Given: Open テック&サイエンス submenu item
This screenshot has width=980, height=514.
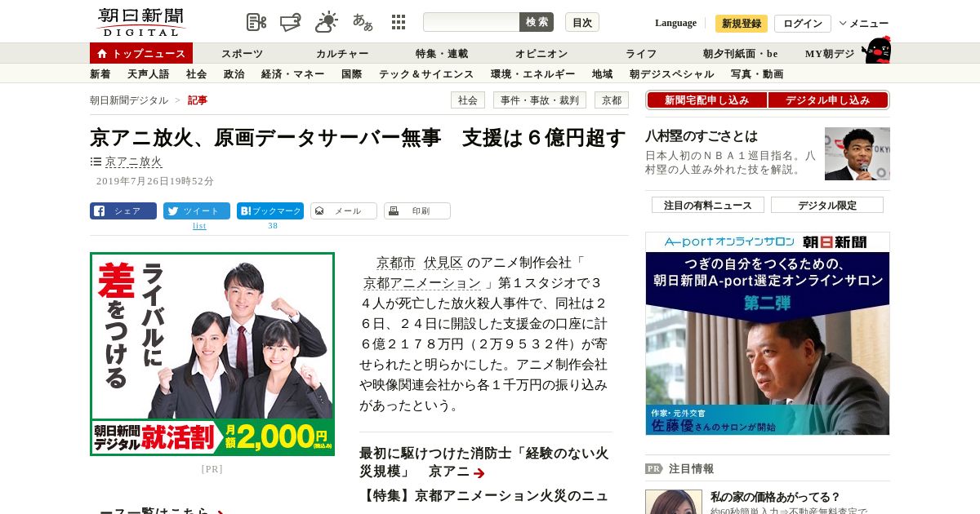Looking at the screenshot, I should (x=427, y=74).
